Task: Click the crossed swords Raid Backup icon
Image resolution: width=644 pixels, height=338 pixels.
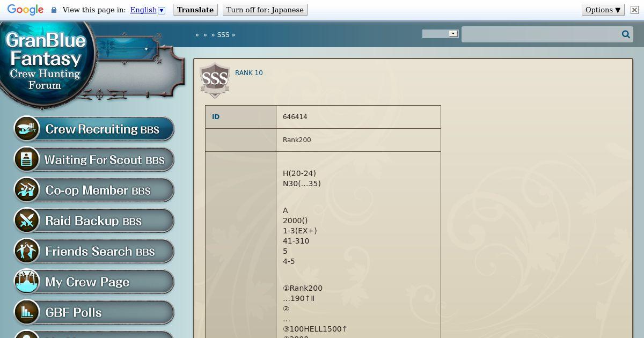Action: [27, 221]
